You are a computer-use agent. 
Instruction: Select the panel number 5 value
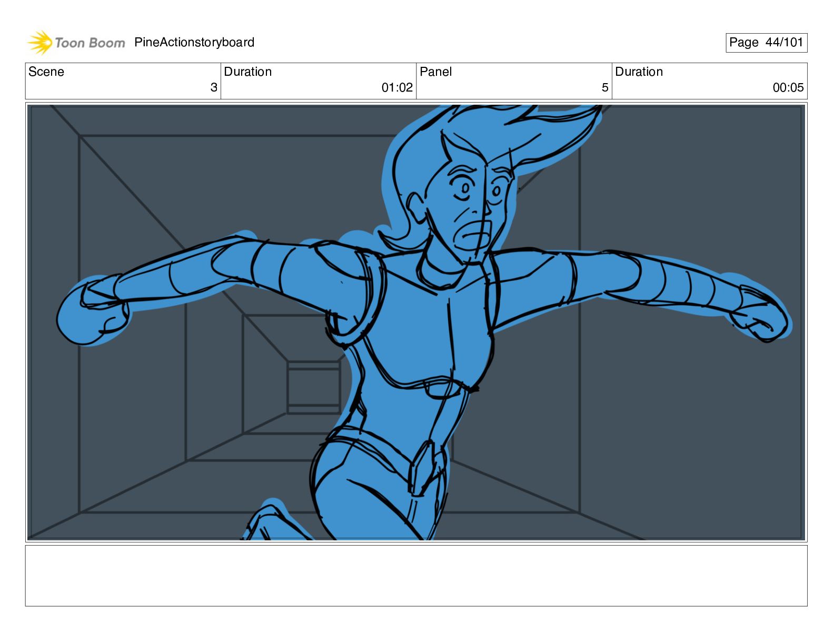pyautogui.click(x=605, y=88)
